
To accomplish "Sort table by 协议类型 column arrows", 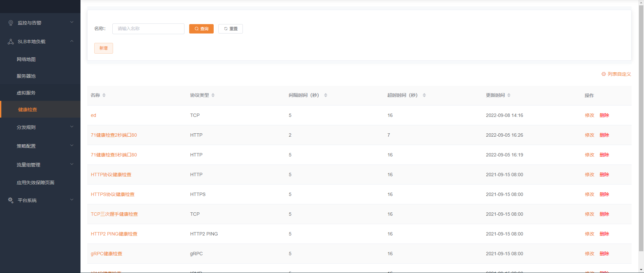I will [213, 95].
